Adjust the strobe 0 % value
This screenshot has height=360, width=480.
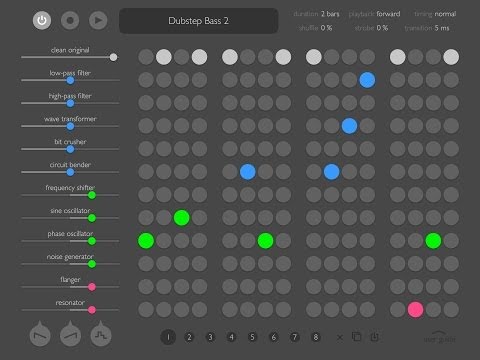pos(371,28)
